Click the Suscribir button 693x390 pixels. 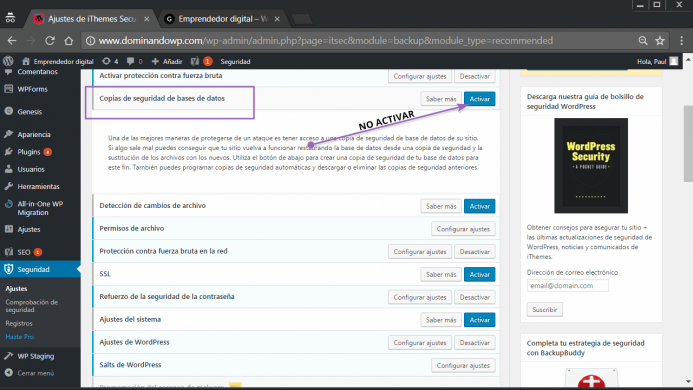click(544, 310)
